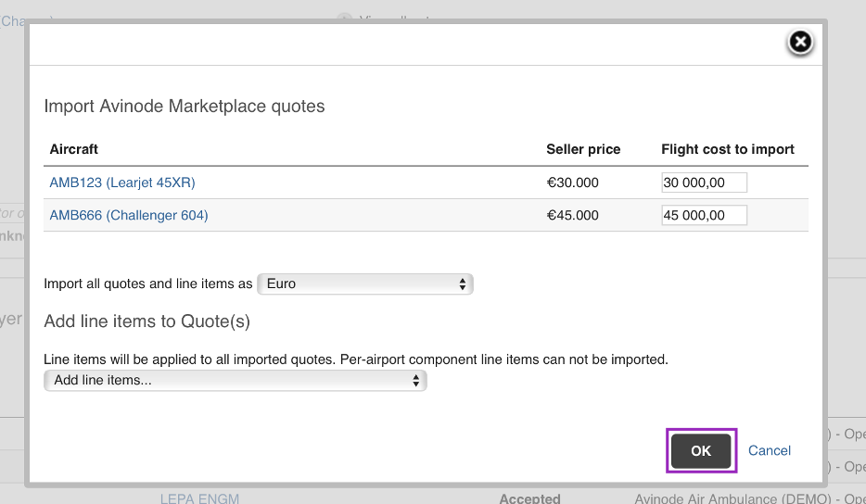Screen dimensions: 866x504
Task: Close the import dialog with the X icon
Action: pos(800,42)
